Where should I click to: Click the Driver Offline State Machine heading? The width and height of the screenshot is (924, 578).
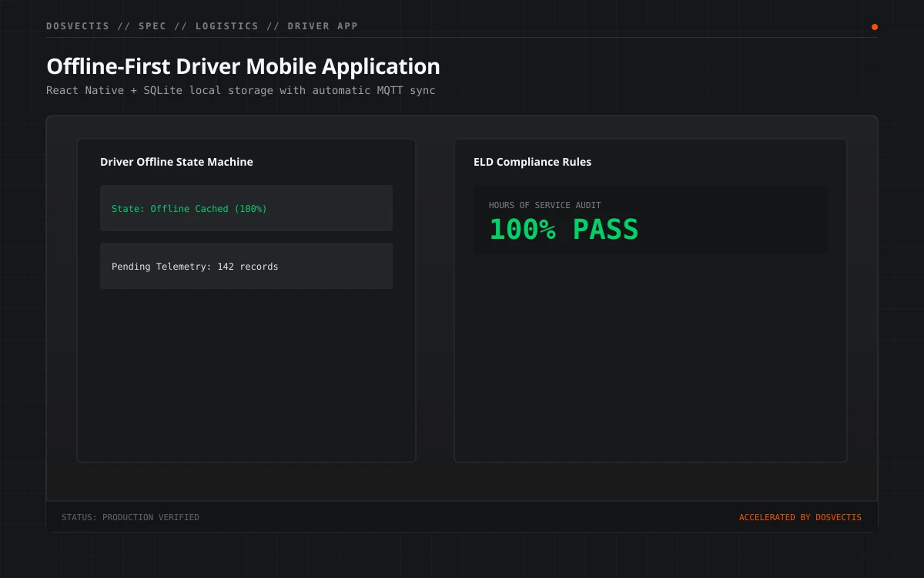click(x=176, y=162)
